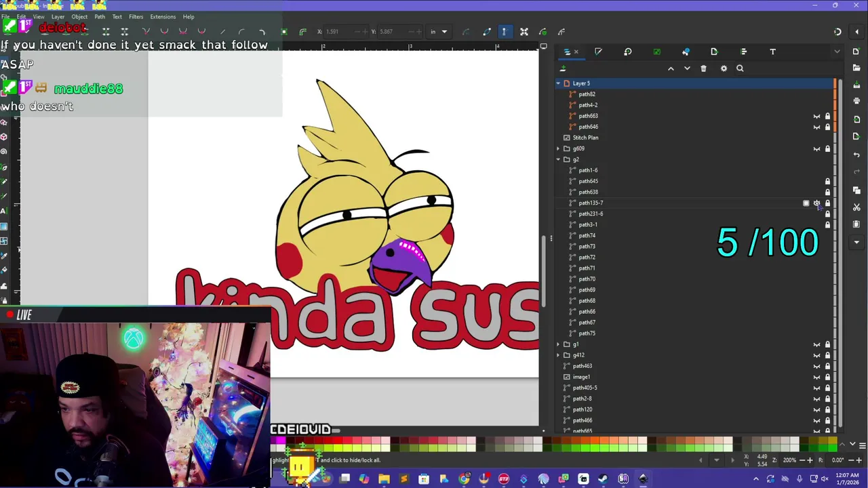
Task: Unlock path638 with lock icon
Action: click(x=827, y=192)
